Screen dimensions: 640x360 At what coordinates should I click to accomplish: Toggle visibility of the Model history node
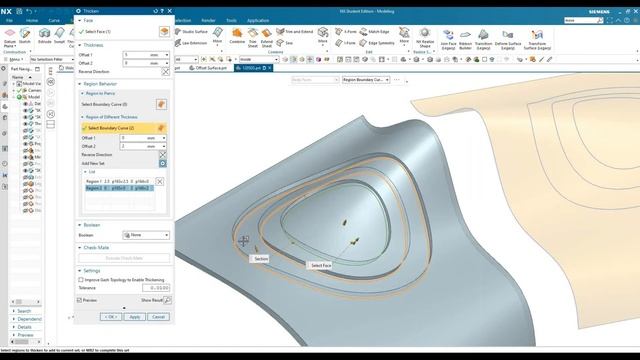pyautogui.click(x=19, y=97)
